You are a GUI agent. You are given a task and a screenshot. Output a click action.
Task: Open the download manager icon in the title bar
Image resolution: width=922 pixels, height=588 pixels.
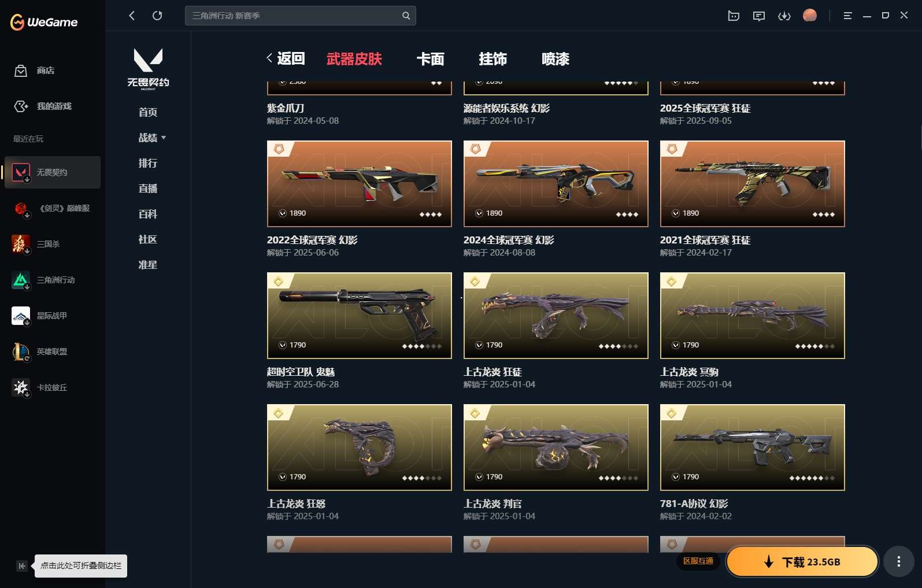[784, 16]
